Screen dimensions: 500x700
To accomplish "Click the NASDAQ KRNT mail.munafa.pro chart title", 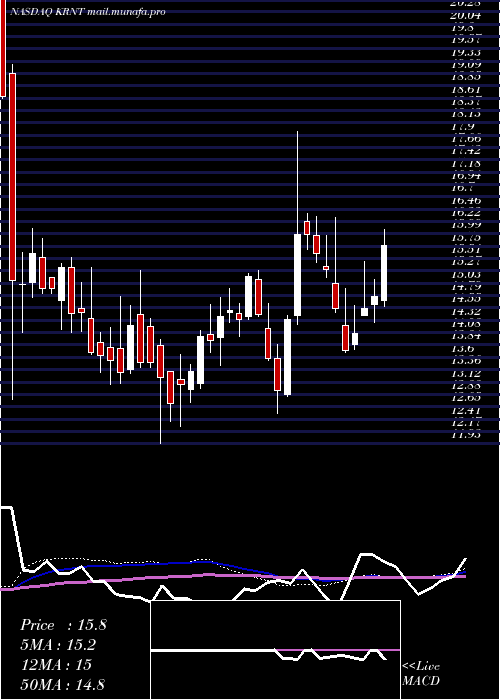I will point(87,12).
